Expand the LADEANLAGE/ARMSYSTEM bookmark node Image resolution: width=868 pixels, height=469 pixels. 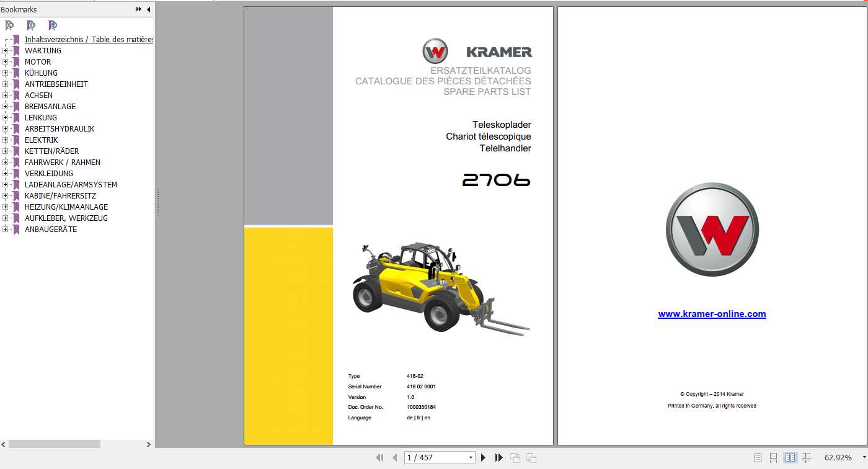click(x=5, y=185)
